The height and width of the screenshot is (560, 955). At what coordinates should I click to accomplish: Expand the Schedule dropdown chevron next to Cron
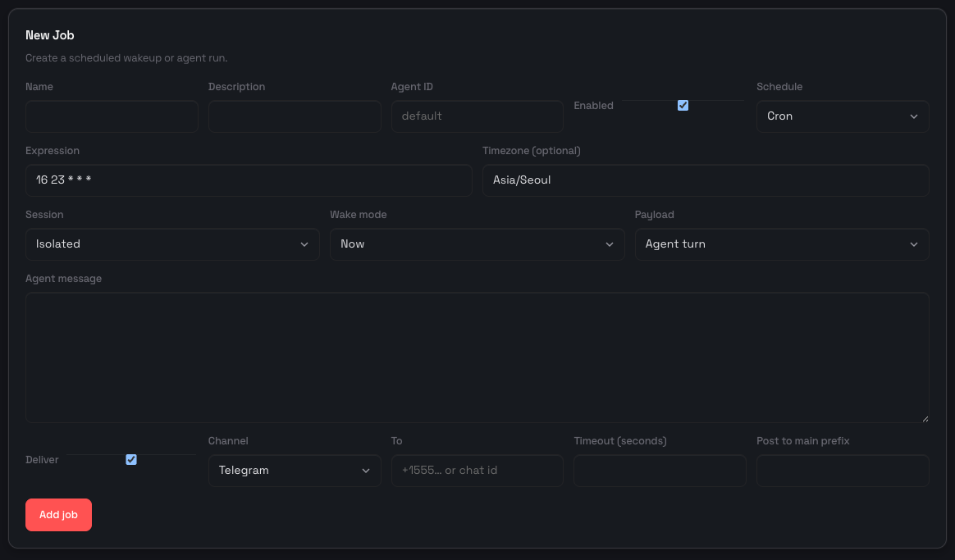pyautogui.click(x=913, y=116)
